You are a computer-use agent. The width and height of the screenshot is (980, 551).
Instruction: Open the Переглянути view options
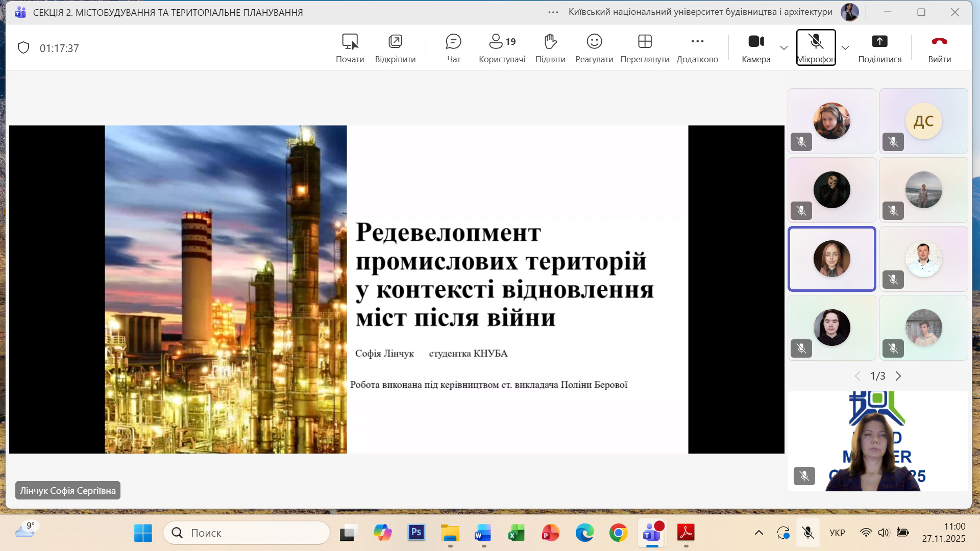pyautogui.click(x=645, y=48)
